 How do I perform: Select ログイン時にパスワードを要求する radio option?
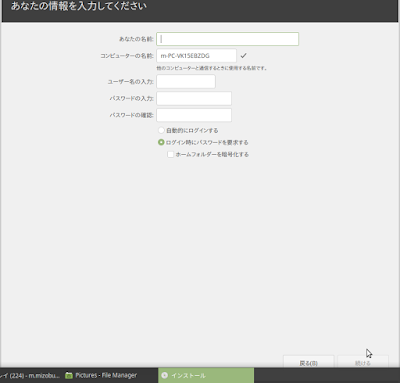(x=161, y=142)
